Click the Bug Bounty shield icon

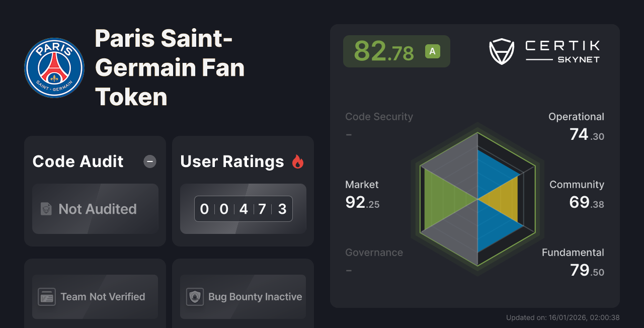tap(195, 296)
